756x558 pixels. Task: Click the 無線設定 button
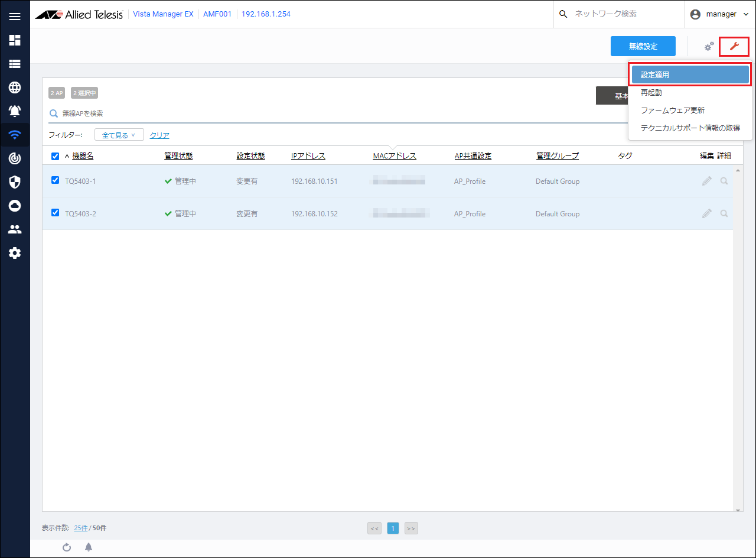point(643,47)
